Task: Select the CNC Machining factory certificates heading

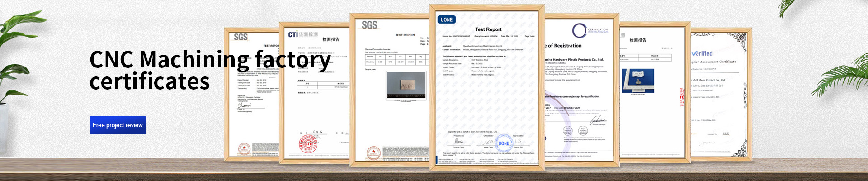Action: click(210, 70)
